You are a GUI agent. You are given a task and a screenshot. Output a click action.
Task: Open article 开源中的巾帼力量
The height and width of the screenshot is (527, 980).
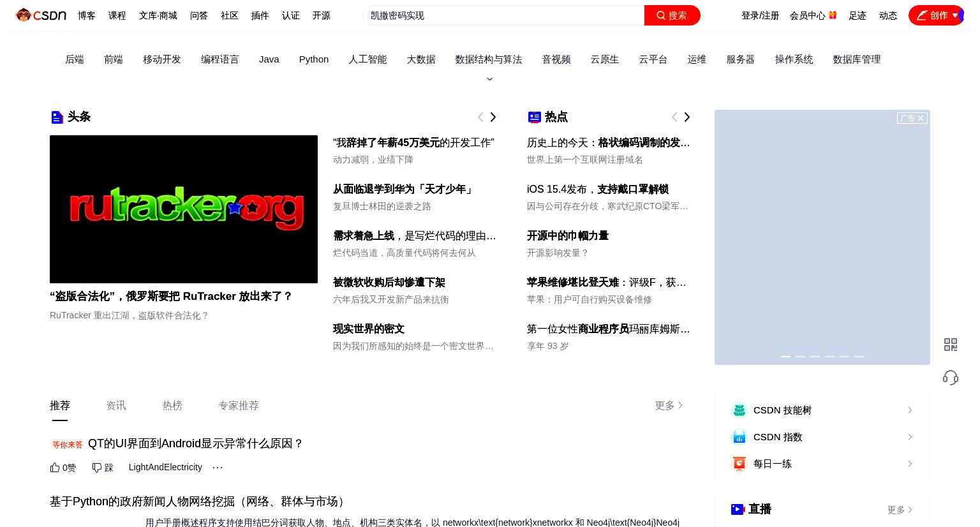pos(568,236)
